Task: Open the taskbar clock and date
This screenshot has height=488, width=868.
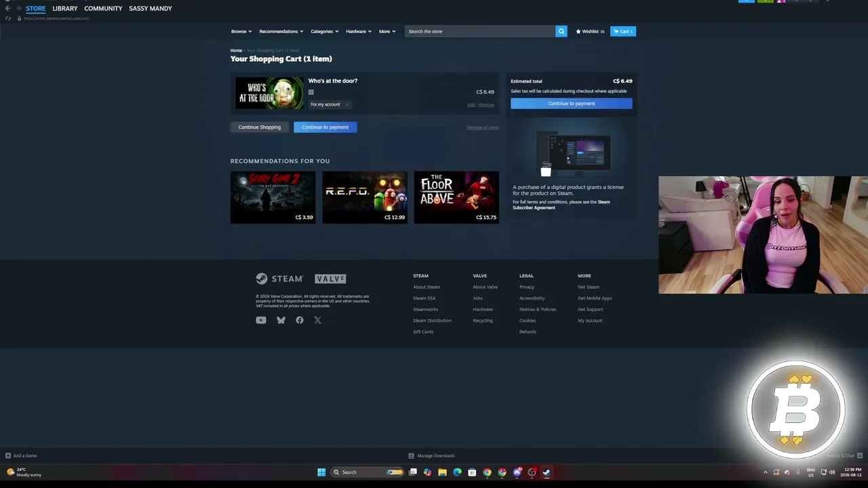Action: [x=852, y=472]
